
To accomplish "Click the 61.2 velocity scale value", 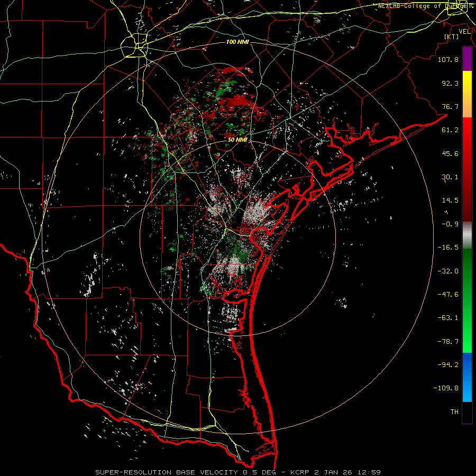I will tap(450, 130).
